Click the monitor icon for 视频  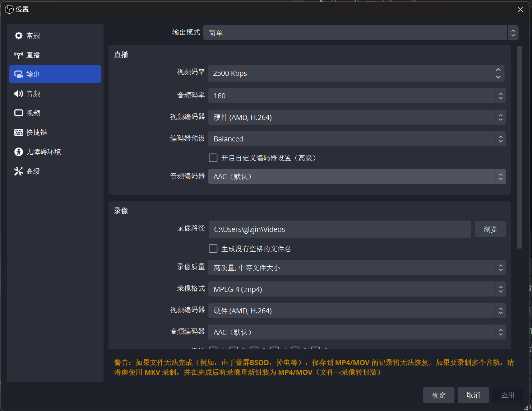tap(18, 113)
